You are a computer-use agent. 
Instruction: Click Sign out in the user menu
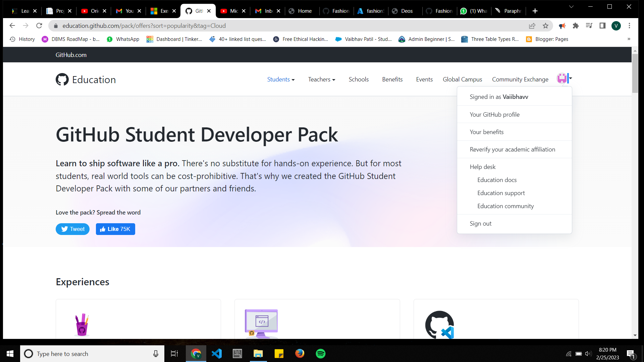[480, 224]
